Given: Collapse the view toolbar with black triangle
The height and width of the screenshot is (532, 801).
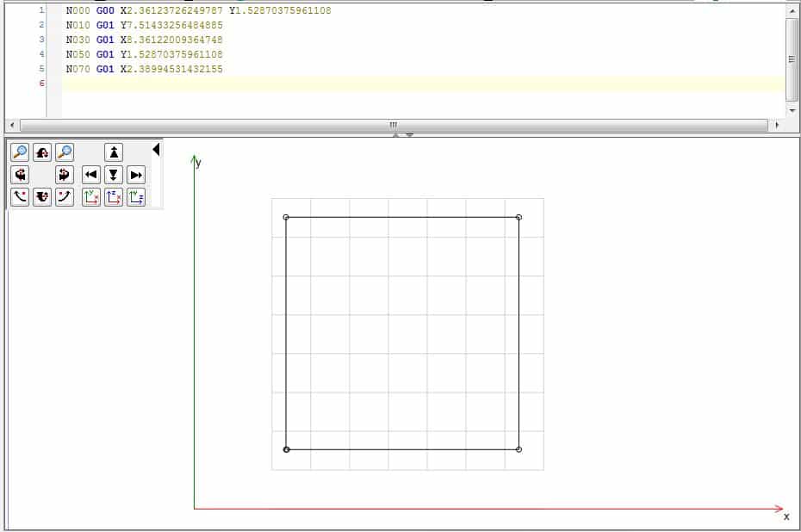Looking at the screenshot, I should (156, 150).
